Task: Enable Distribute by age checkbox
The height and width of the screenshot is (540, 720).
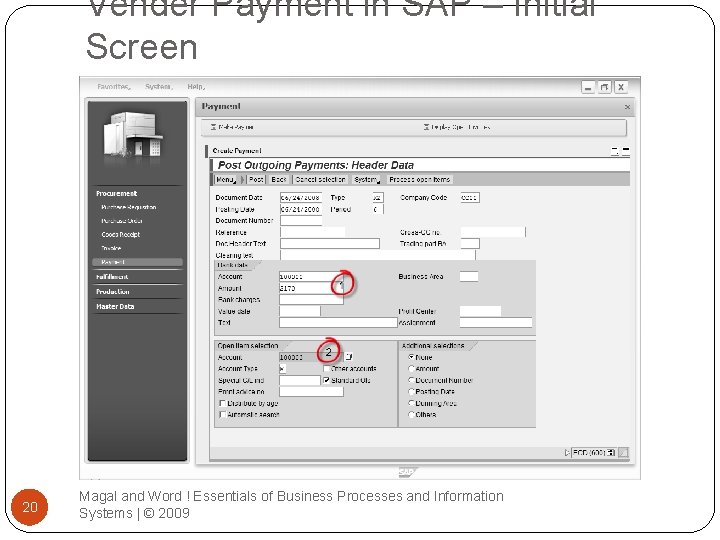Action: tap(222, 403)
